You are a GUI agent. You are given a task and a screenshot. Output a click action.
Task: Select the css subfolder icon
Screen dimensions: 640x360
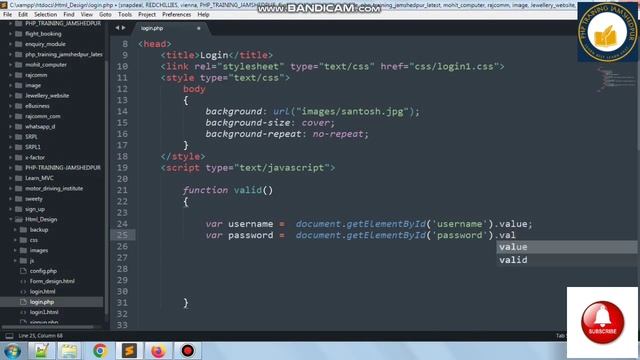pos(23,240)
